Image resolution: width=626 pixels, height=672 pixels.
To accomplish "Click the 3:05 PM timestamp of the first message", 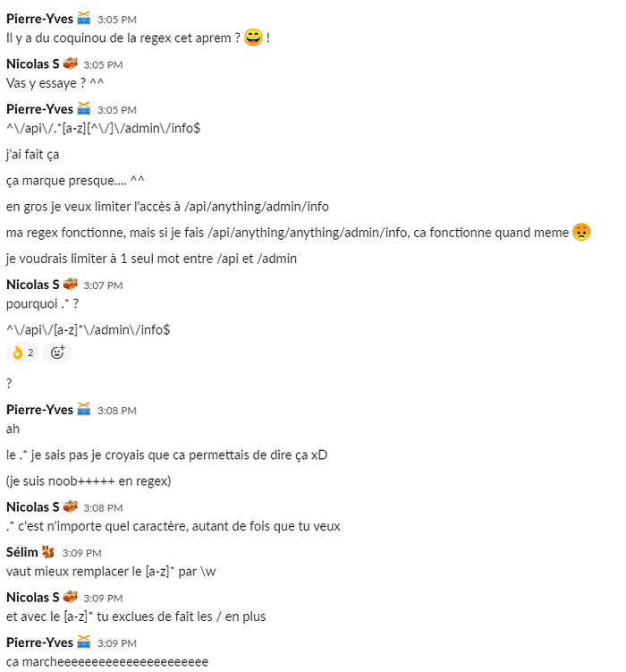I will pos(117,20).
